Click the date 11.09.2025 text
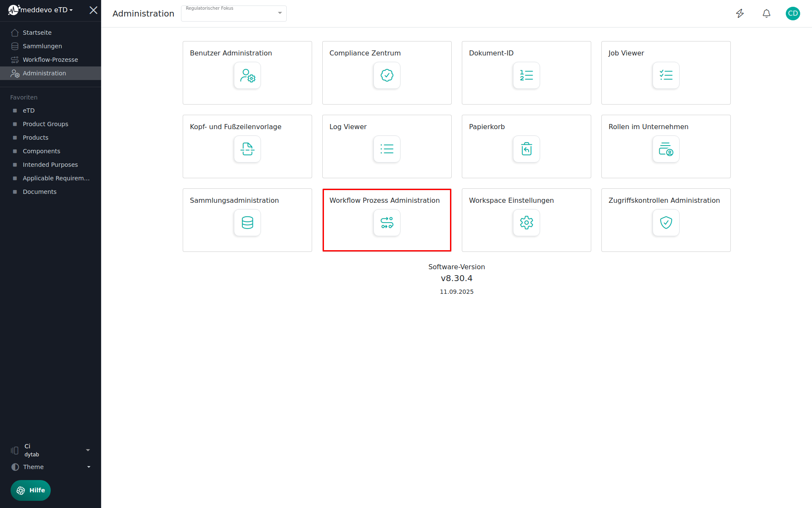This screenshot has height=508, width=812. coord(457,292)
